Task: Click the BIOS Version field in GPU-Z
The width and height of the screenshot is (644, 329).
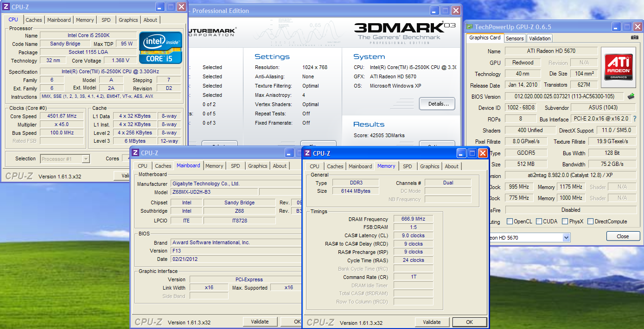Action: [564, 96]
